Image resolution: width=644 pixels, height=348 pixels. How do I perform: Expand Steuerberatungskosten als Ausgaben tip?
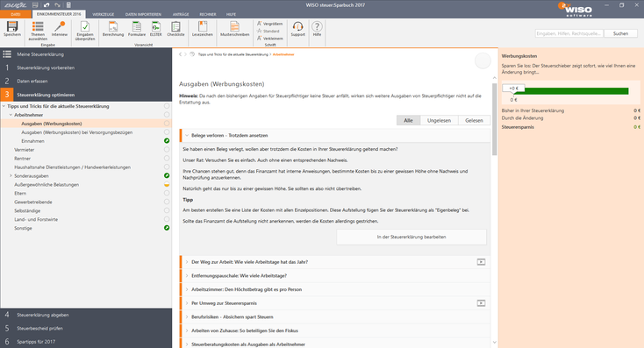(x=187, y=344)
